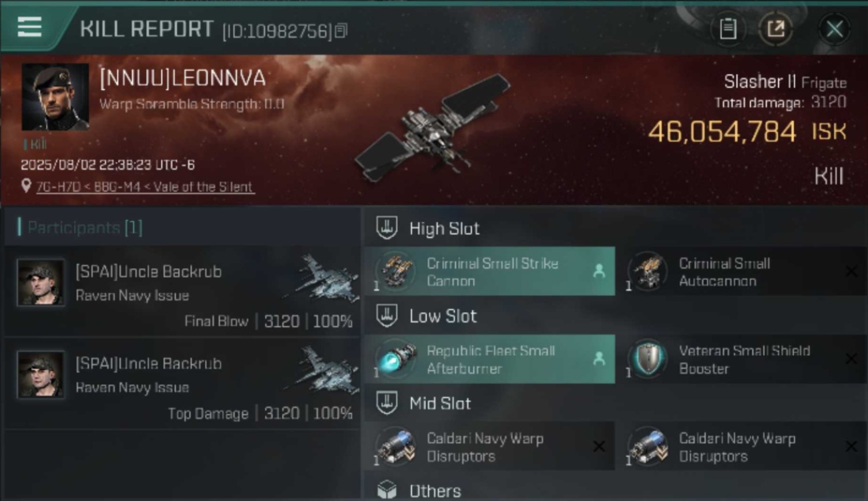Viewport: 868px width, 501px height.
Task: Open the LEONNVA pilot portrait
Action: click(x=55, y=97)
